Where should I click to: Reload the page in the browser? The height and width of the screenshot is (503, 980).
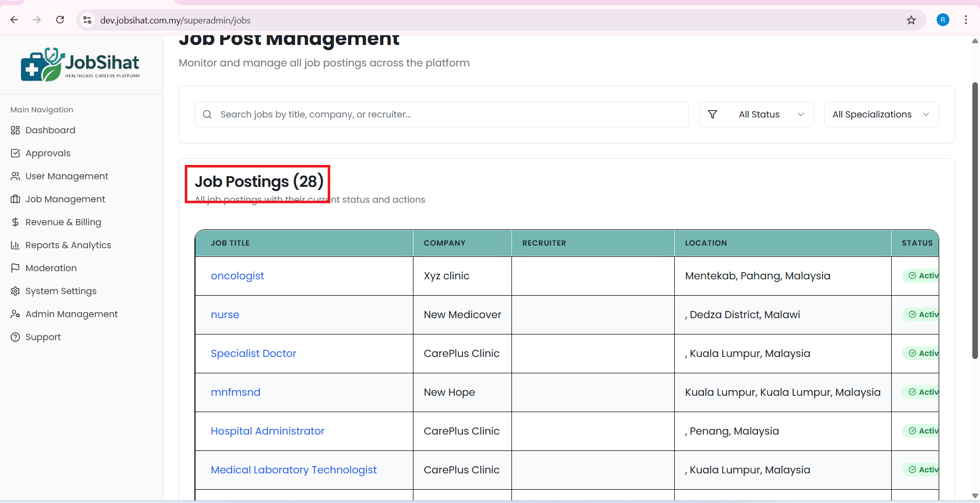pos(60,20)
